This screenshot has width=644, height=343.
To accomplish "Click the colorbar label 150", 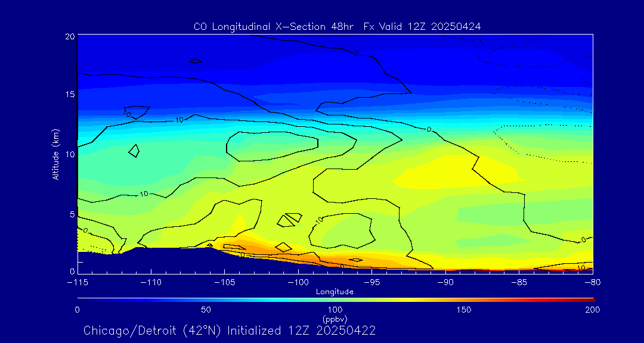I will 464,310.
